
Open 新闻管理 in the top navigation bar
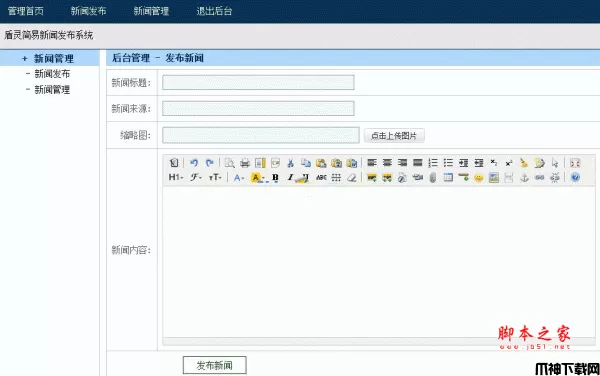151,11
